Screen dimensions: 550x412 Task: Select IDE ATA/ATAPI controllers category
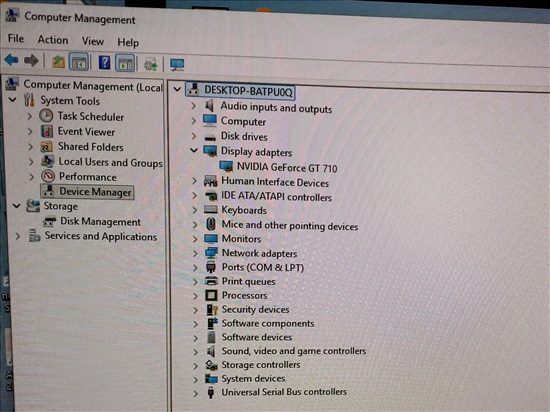[276, 197]
